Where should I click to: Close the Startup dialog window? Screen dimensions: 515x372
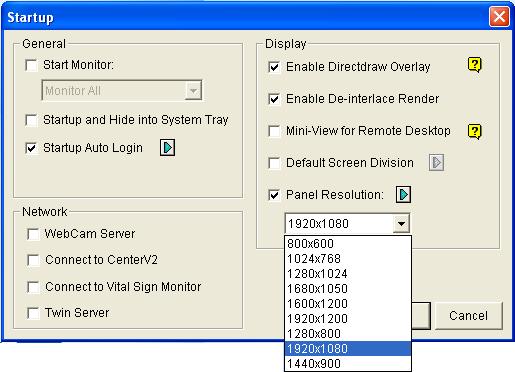(499, 16)
